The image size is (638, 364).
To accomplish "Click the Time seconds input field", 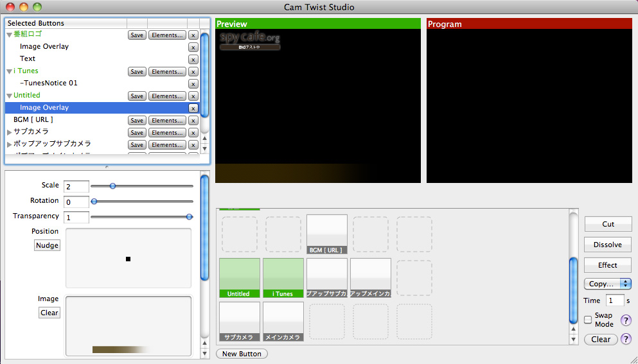I will coord(614,300).
